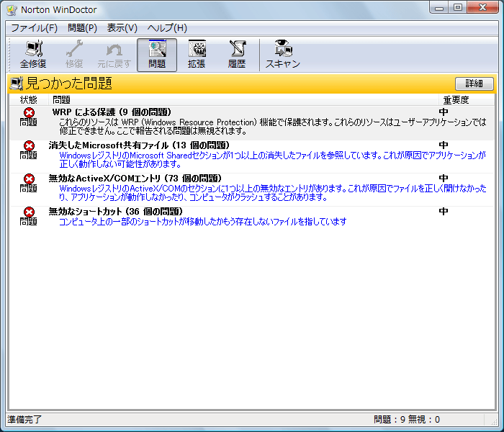504x432 pixels.
Task: Open the 問題(P) menu
Action: tap(82, 28)
